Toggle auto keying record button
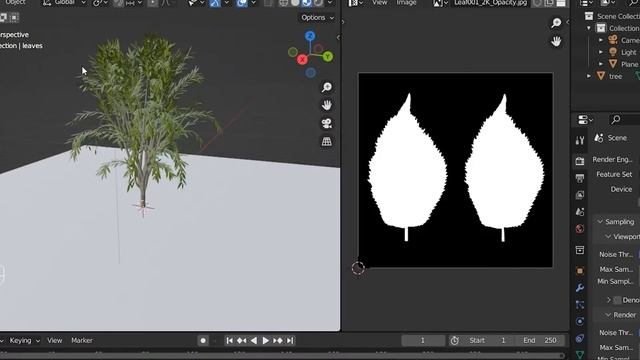 coord(203,340)
